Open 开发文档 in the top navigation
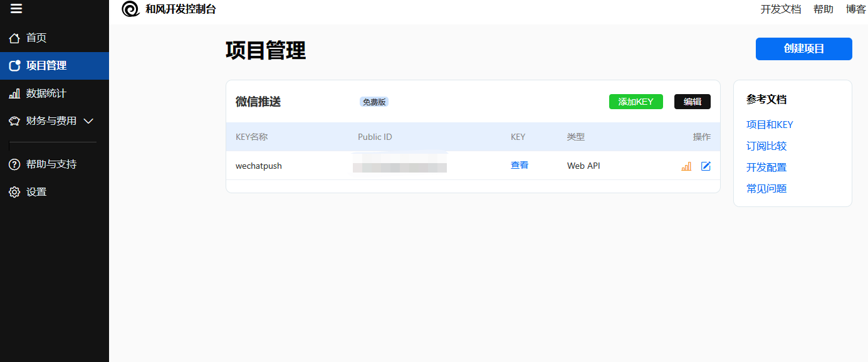This screenshot has height=362, width=868. [780, 9]
